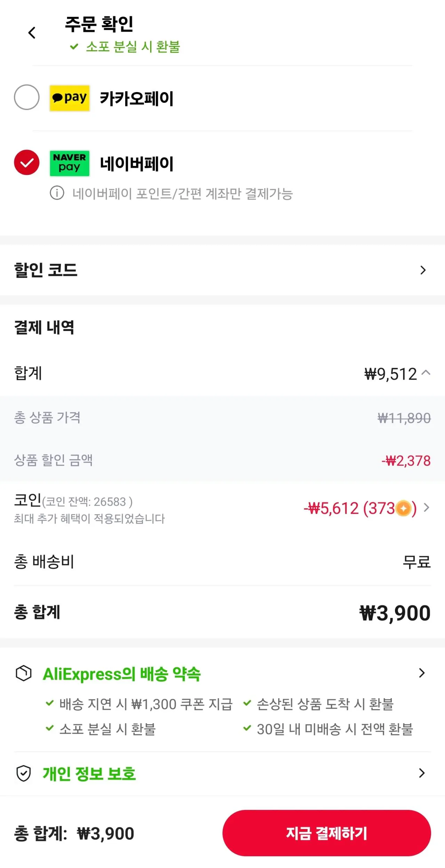This screenshot has height=868, width=445.
Task: Select the 카카오페이 radio button
Action: point(27,97)
